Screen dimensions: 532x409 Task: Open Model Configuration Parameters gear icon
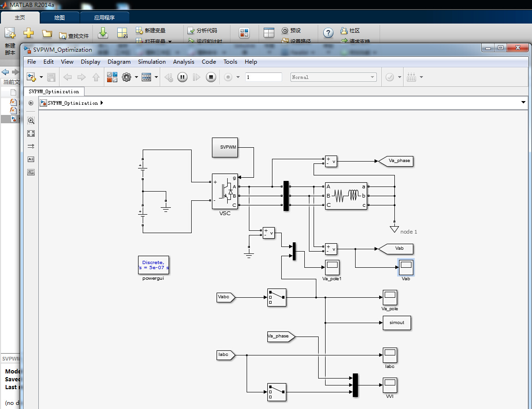click(127, 77)
